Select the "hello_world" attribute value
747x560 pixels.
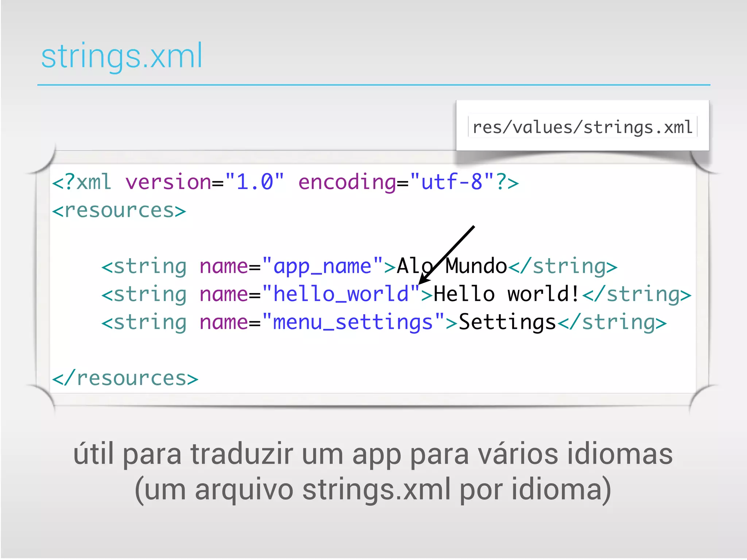pyautogui.click(x=341, y=294)
